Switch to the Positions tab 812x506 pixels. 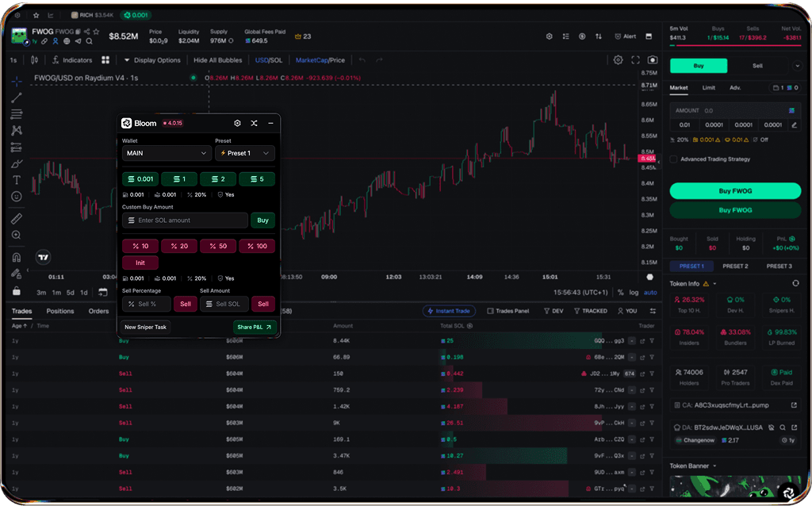point(60,311)
